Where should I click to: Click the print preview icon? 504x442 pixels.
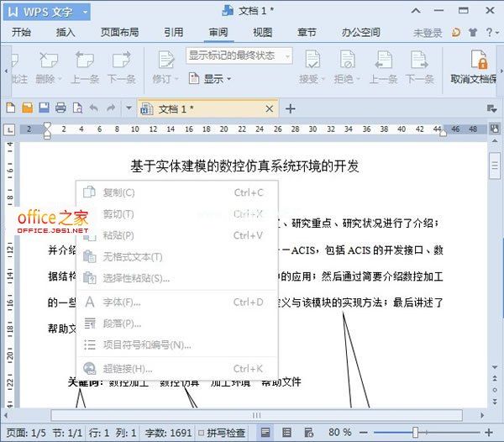tap(77, 108)
